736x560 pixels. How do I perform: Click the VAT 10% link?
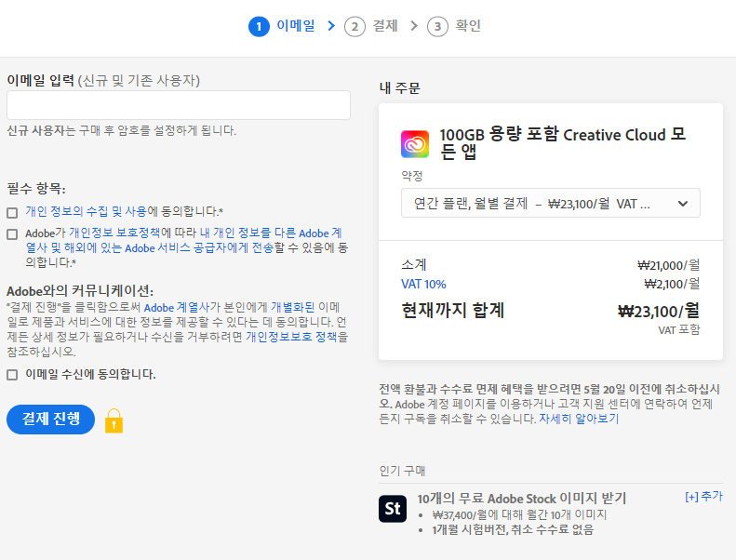point(423,284)
